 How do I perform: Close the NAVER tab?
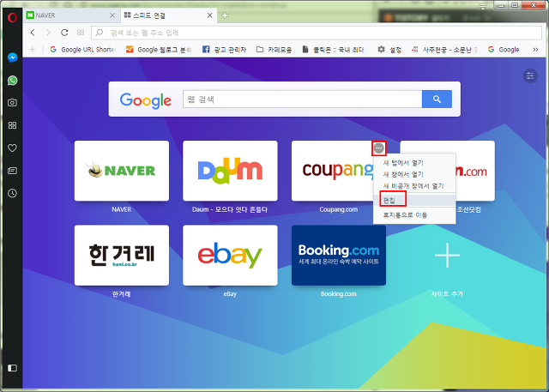point(112,15)
